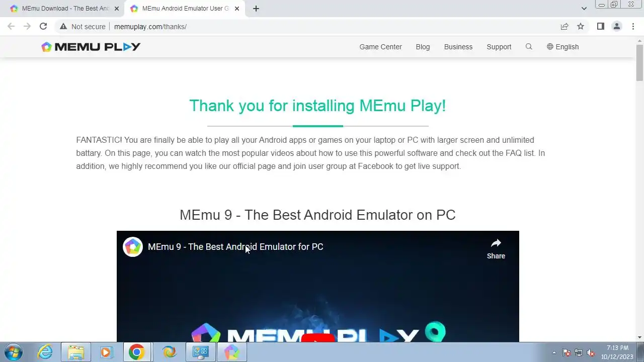This screenshot has width=644, height=362.
Task: Open Windows Media Player on taskbar
Action: click(106, 352)
